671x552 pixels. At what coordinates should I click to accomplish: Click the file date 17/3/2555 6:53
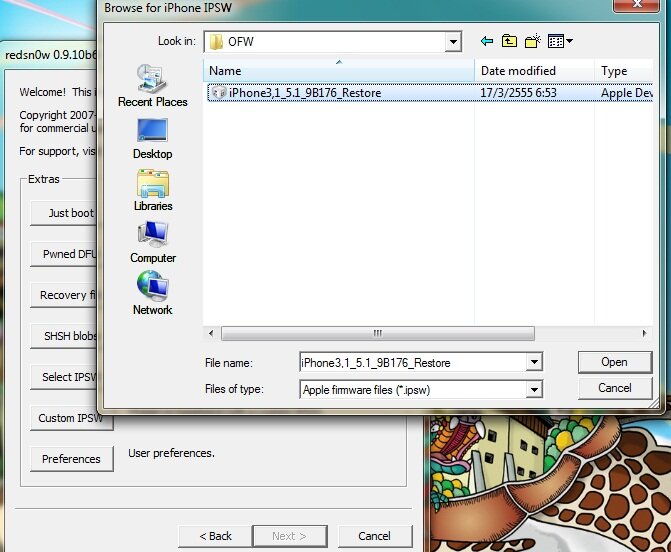click(518, 92)
